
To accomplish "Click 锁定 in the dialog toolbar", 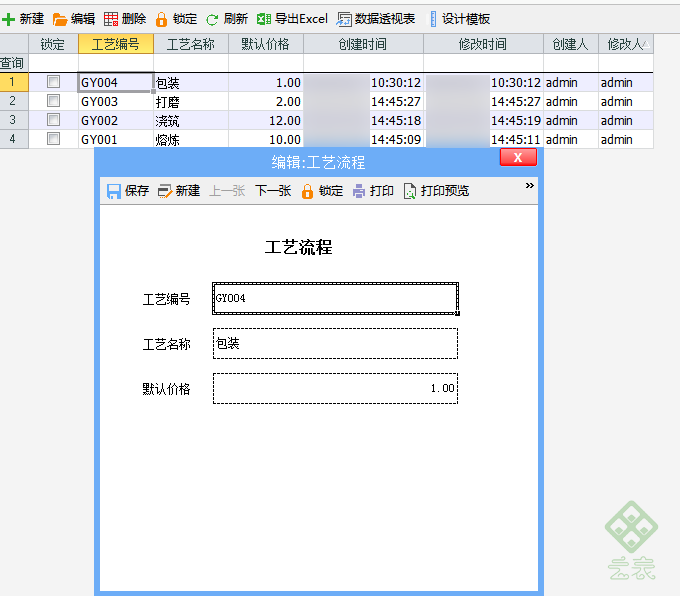I will (322, 191).
